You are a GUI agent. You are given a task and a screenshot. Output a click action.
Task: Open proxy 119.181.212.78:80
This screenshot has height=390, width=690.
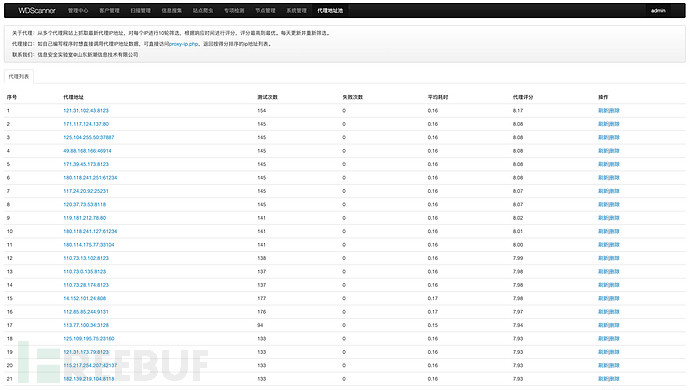[84, 218]
